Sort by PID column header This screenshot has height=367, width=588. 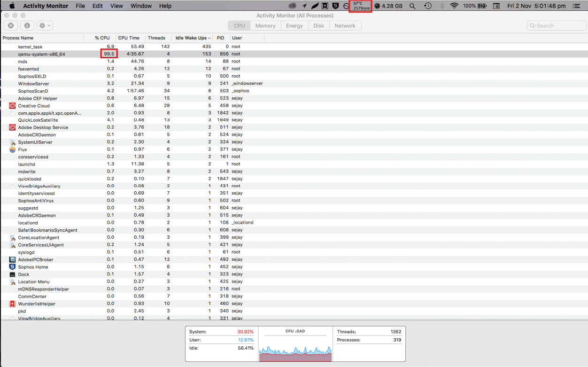pos(221,38)
